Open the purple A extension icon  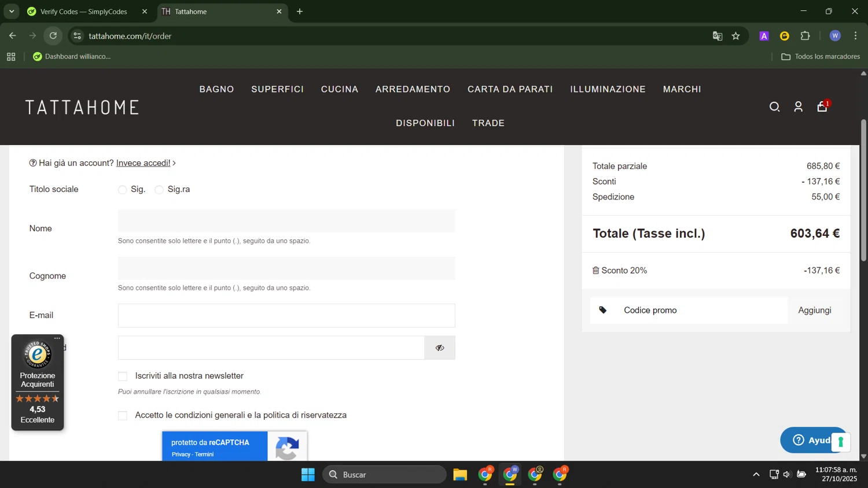[764, 36]
